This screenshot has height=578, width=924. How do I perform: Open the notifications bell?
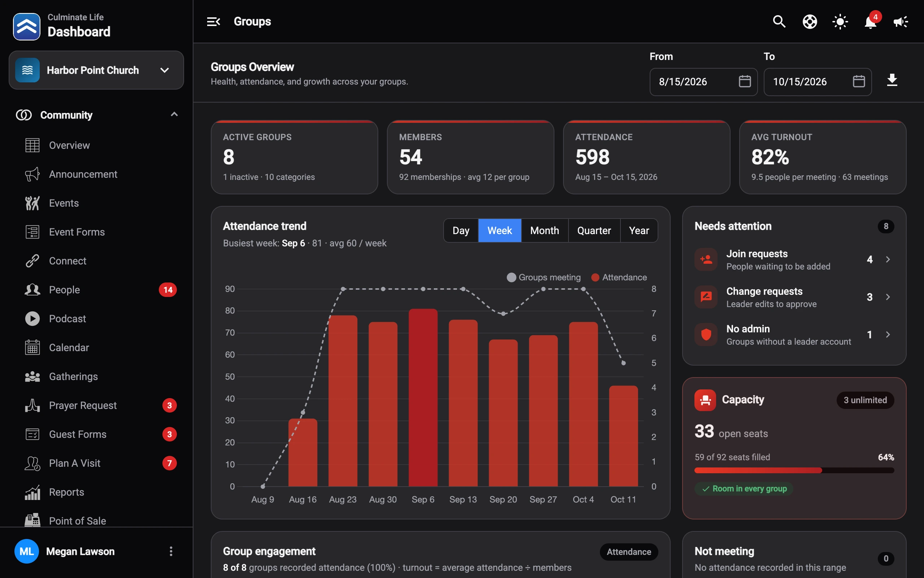pyautogui.click(x=870, y=22)
